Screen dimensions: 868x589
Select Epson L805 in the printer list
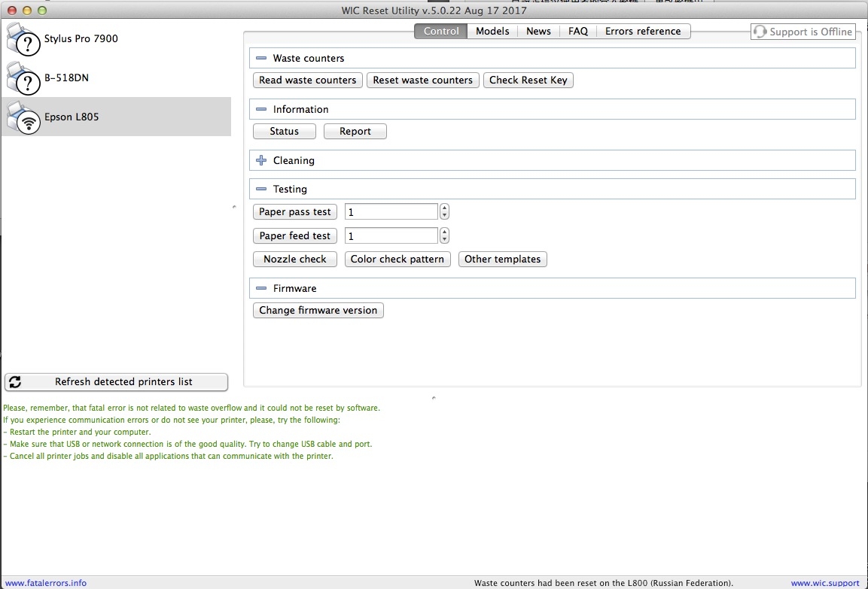click(116, 117)
